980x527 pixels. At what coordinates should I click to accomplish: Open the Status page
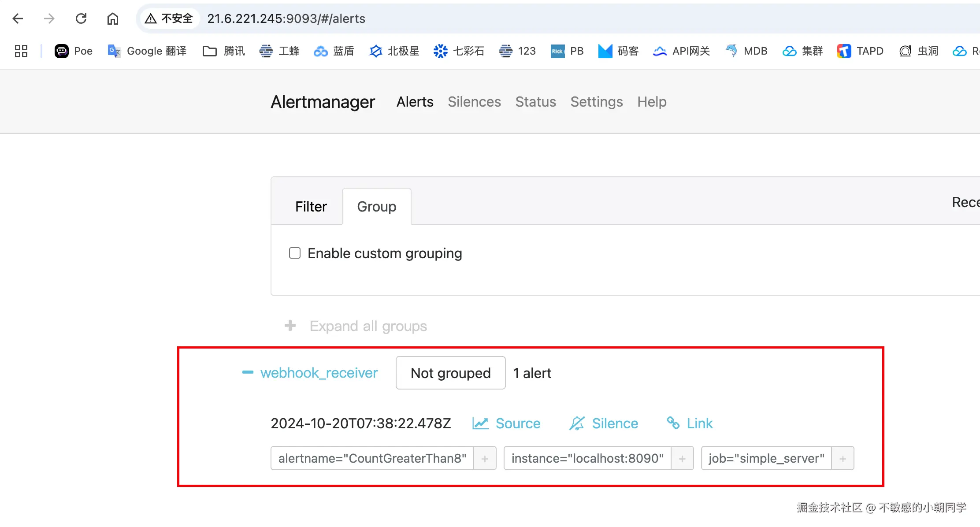coord(535,102)
